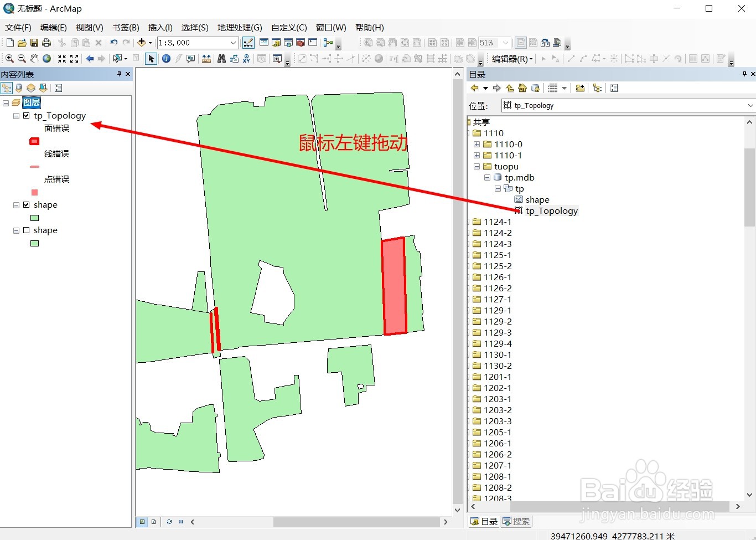The image size is (756, 540).
Task: Select the Measure ruler tool
Action: (x=206, y=59)
